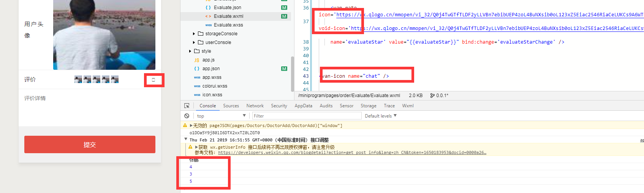The height and width of the screenshot is (193, 644).
Task: Open the Network tab
Action: (255, 106)
